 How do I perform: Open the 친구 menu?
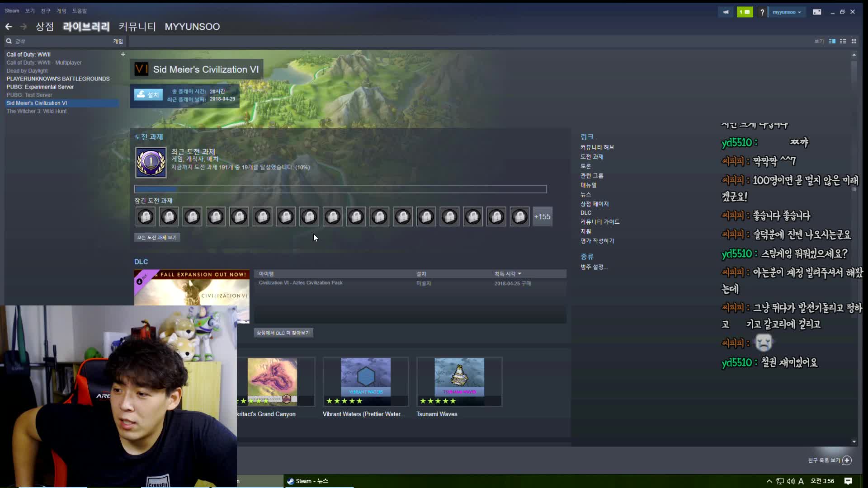(46, 11)
